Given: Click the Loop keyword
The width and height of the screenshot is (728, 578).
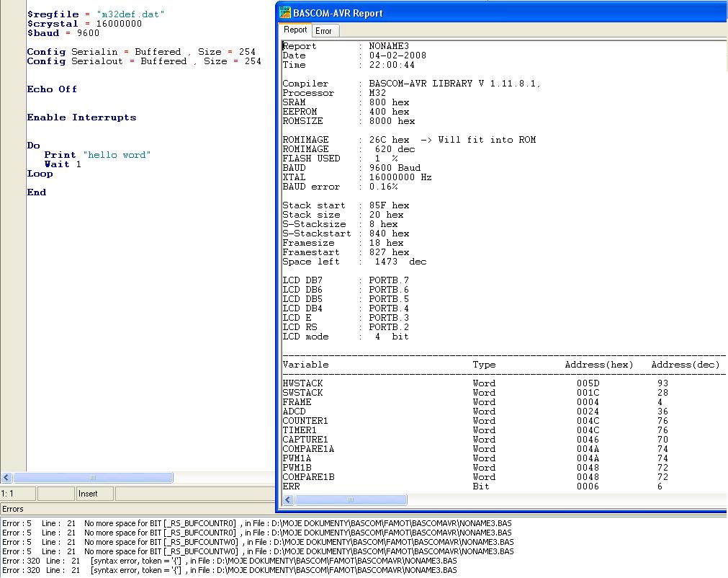Looking at the screenshot, I should (40, 173).
